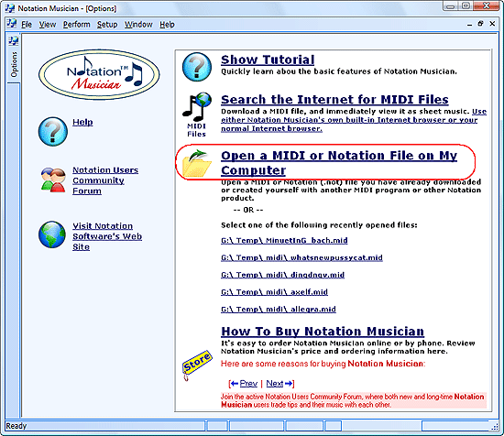This screenshot has height=436, width=504.
Task: Open the Show Tutorial link
Action: [268, 60]
